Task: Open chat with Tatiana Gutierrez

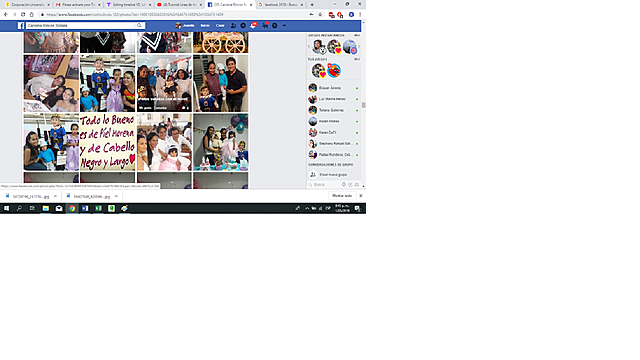Action: 333,110
